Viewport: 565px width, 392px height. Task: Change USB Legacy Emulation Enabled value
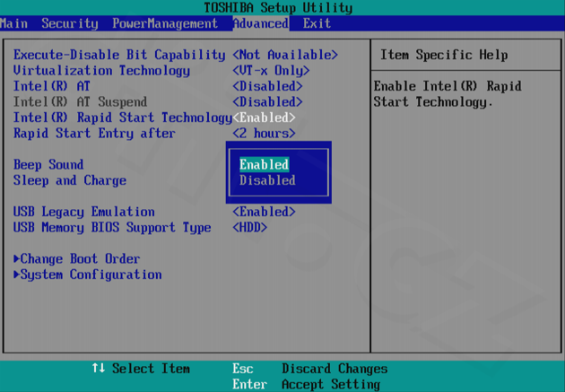coord(264,212)
